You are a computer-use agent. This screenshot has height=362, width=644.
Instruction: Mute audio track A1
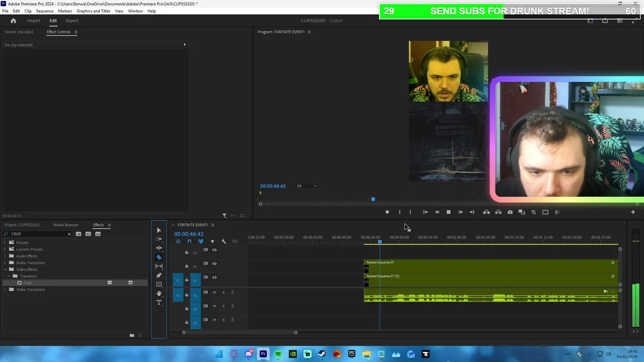point(214,292)
